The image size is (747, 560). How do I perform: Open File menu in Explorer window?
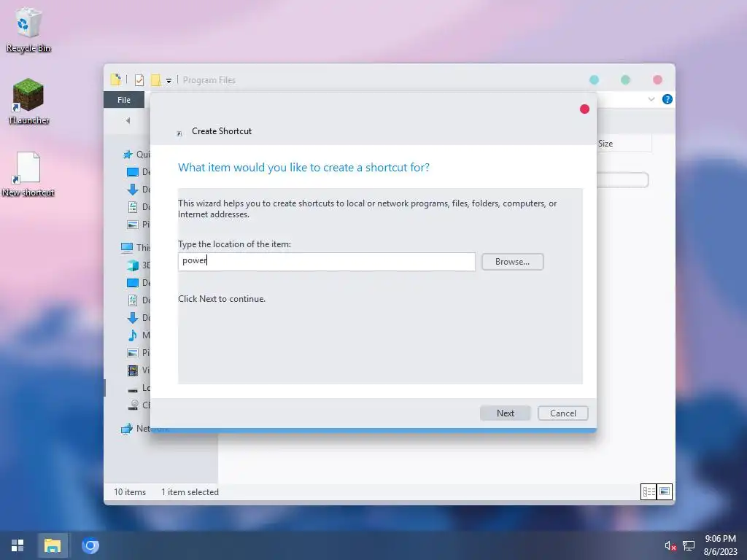124,99
